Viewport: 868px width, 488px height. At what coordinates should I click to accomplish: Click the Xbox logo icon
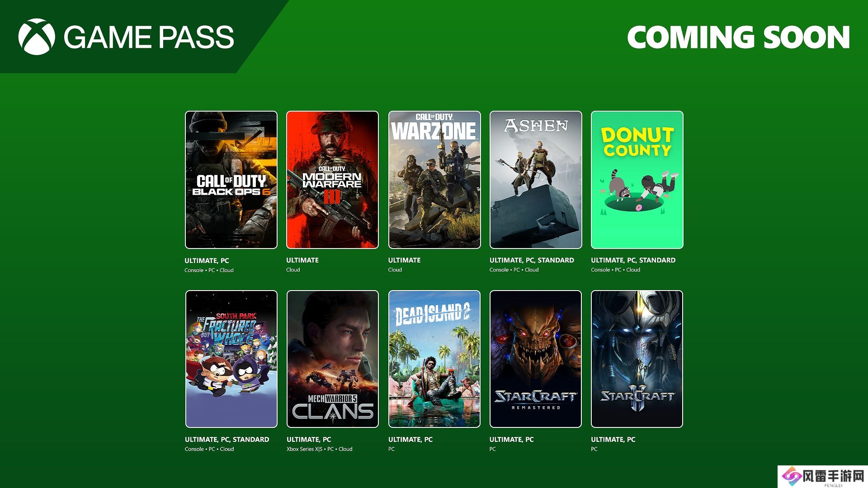[x=37, y=37]
